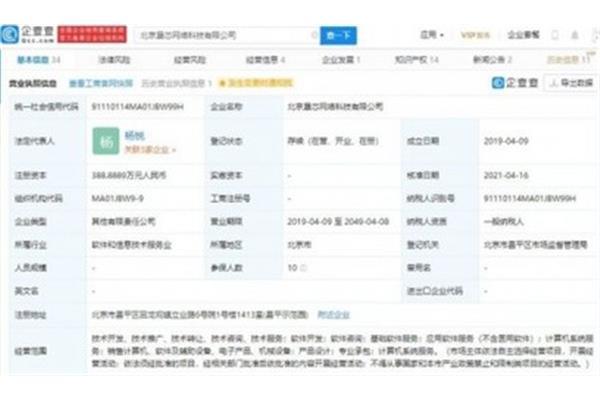Select the 营业执照信息 section heading
600x400 pixels.
click(x=33, y=83)
